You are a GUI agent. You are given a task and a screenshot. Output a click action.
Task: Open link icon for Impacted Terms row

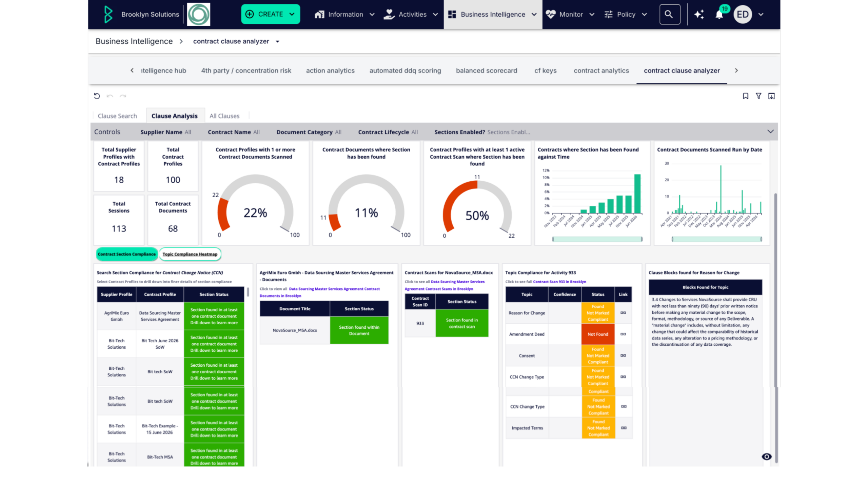point(624,428)
